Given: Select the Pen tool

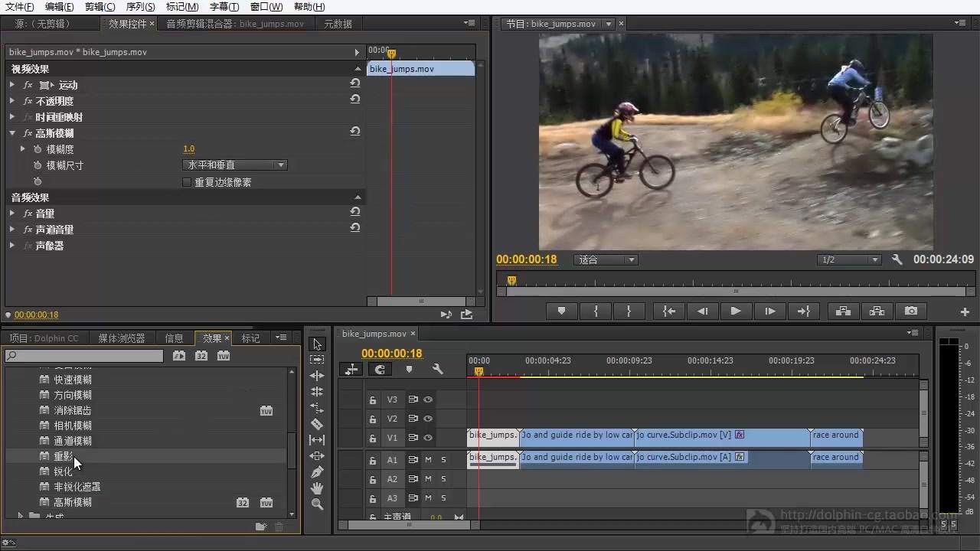Looking at the screenshot, I should (317, 472).
